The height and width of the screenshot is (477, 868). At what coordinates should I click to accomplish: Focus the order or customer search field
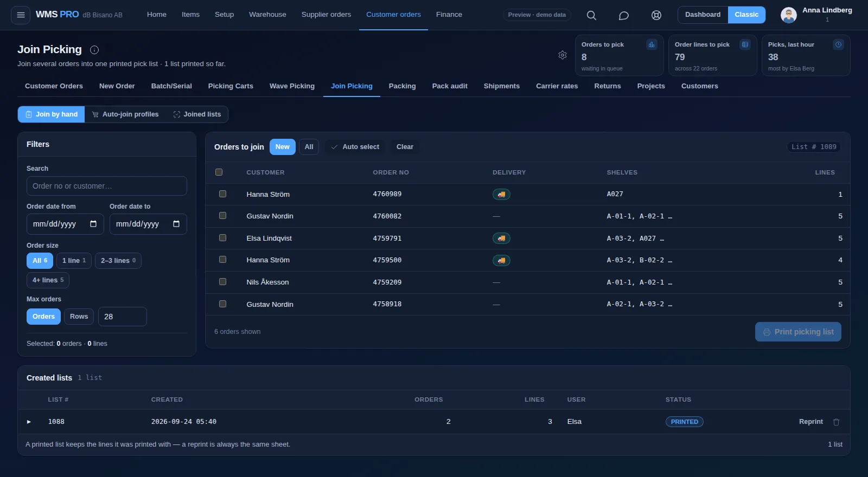click(107, 186)
